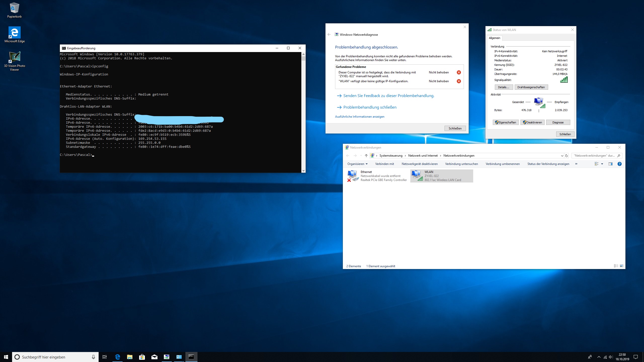Image resolution: width=644 pixels, height=362 pixels.
Task: Switch to large icons view toggle
Action: click(x=622, y=266)
